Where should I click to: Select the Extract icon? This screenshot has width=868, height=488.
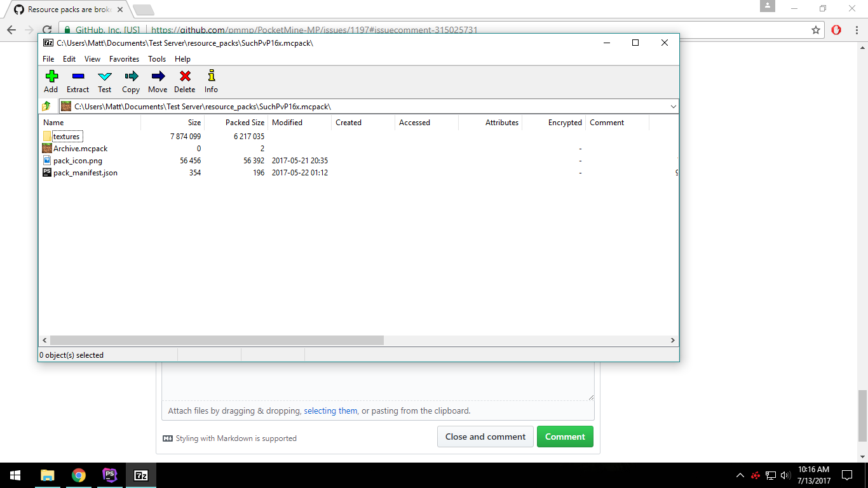pyautogui.click(x=78, y=80)
